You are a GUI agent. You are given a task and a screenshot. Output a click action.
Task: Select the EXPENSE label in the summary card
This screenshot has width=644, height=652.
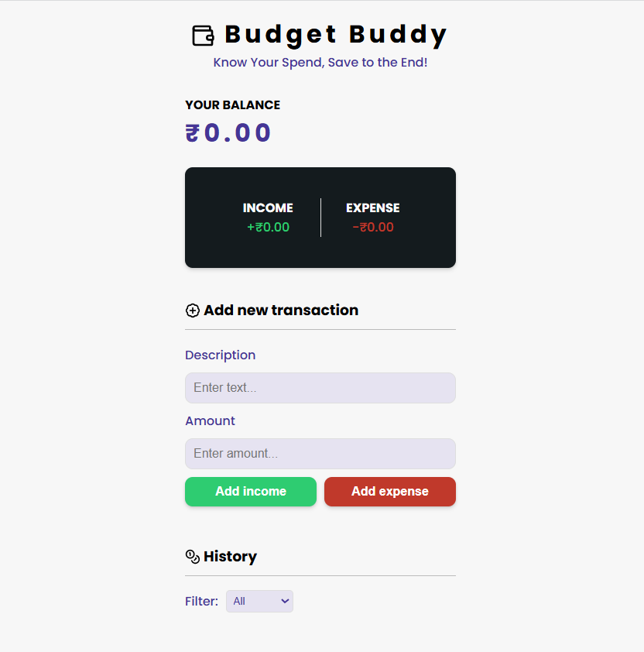[x=372, y=208]
